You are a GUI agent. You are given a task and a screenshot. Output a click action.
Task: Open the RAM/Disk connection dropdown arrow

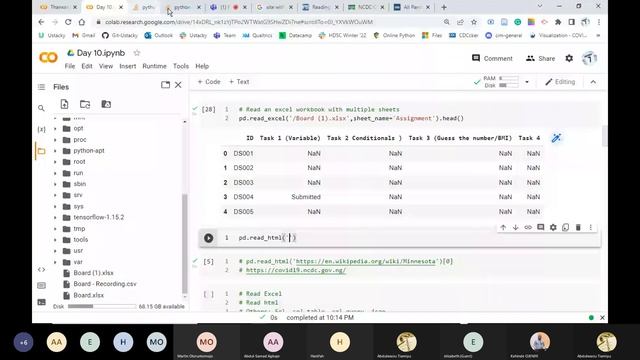(527, 82)
